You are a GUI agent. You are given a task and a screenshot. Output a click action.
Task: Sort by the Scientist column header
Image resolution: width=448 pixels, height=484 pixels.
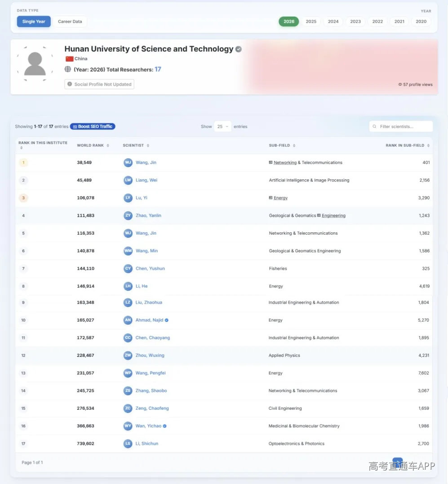[136, 146]
